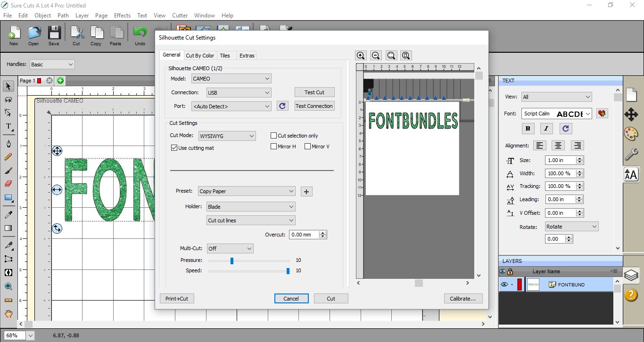Open the Port Auto Detect dropdown
644x342 pixels.
(231, 106)
